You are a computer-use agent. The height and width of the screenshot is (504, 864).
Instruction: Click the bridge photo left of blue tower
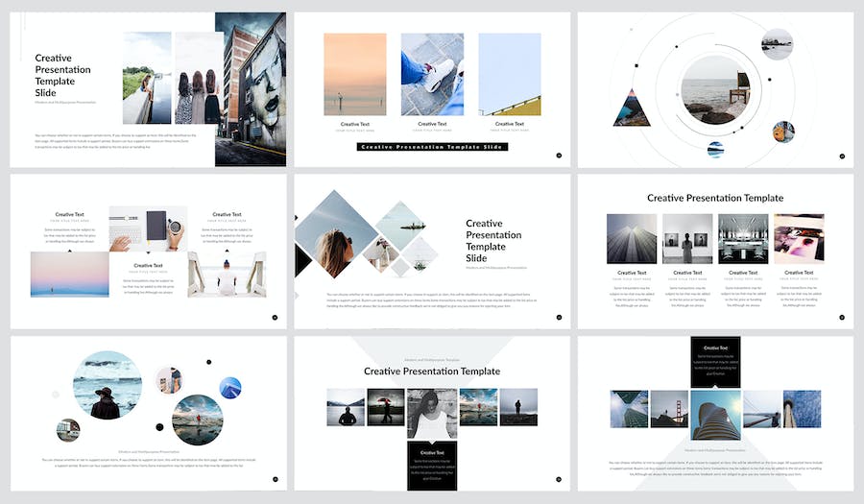tap(762, 409)
